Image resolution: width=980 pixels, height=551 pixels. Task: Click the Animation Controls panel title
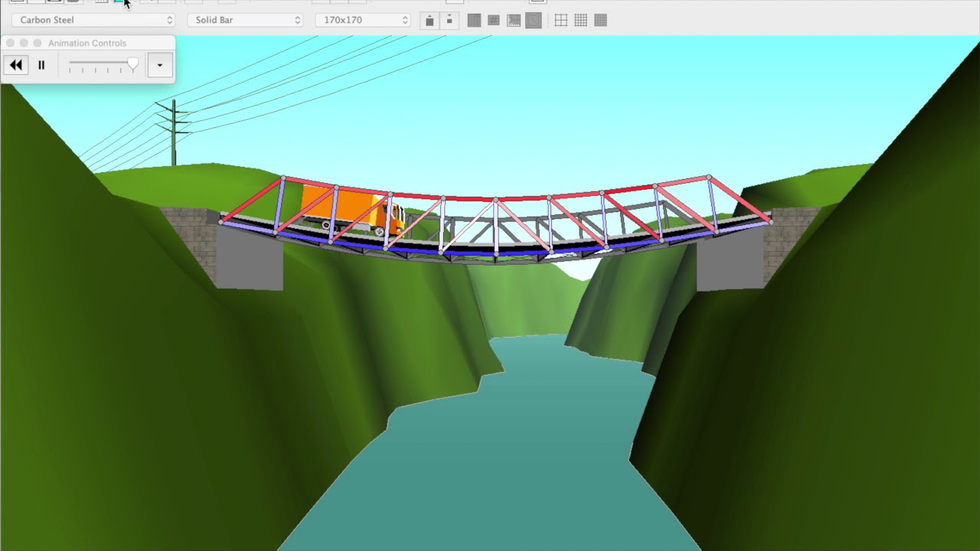click(x=87, y=43)
